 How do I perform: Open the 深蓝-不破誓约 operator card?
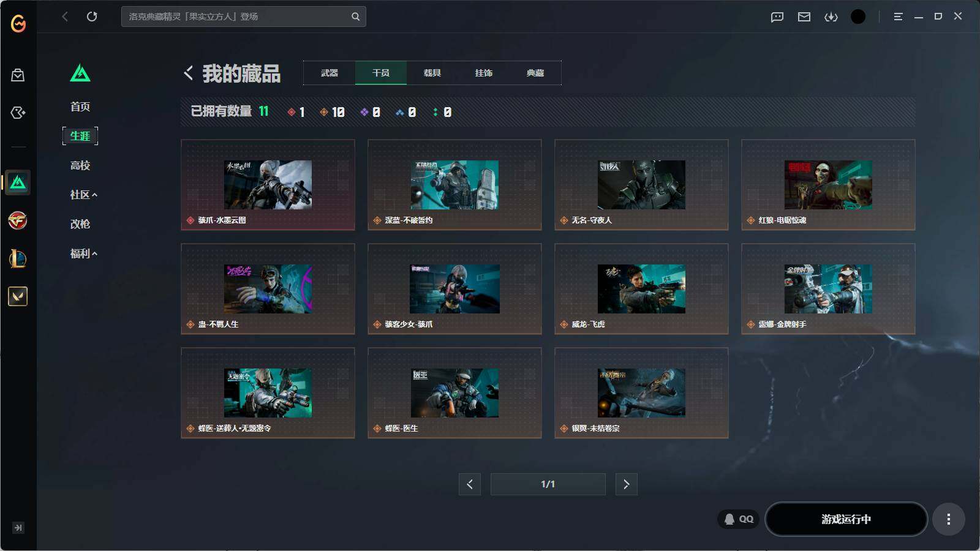point(454,185)
